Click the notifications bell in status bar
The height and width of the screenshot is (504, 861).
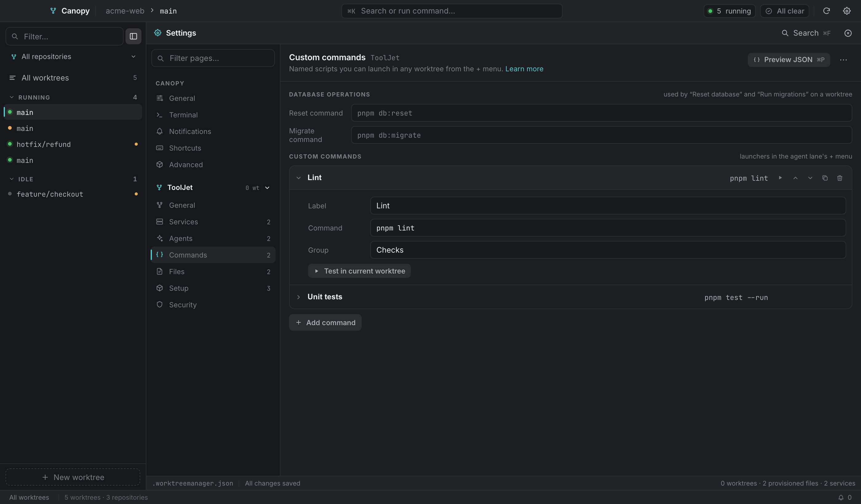click(x=841, y=498)
